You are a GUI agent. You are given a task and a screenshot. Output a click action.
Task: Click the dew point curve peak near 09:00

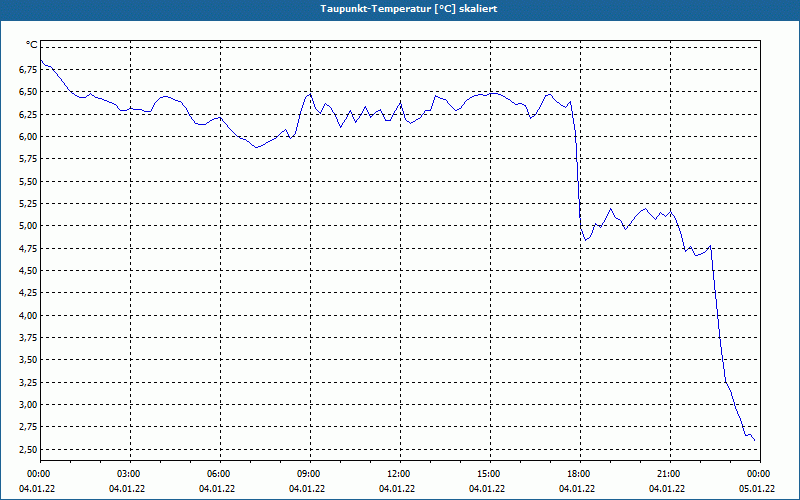click(310, 94)
